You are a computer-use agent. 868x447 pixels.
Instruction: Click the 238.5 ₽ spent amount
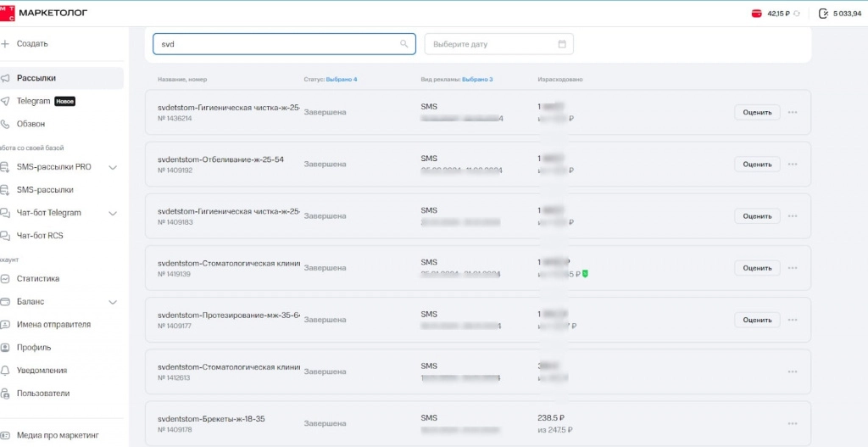point(551,419)
